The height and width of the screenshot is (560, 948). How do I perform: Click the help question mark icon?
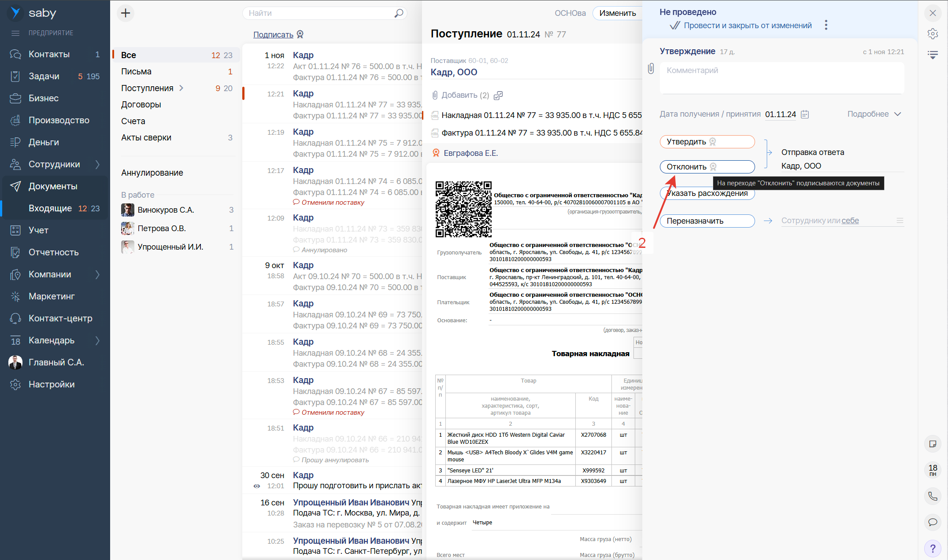(x=933, y=549)
